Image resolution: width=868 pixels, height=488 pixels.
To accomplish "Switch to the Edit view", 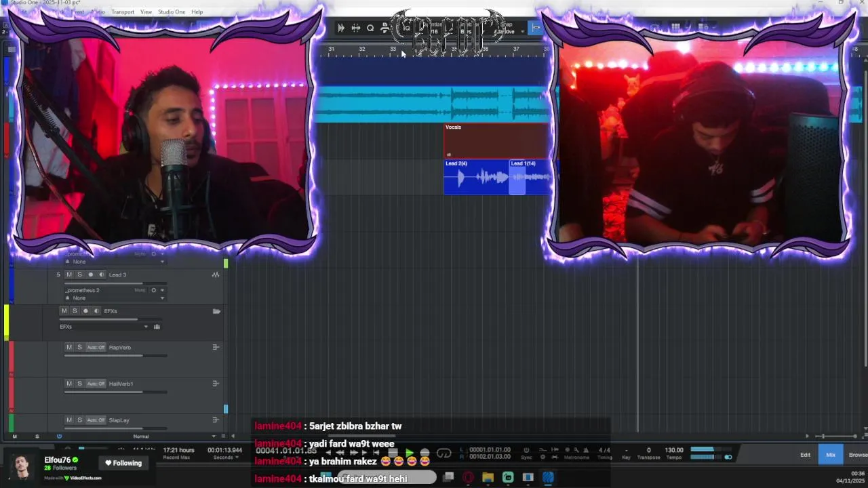I will pos(805,455).
